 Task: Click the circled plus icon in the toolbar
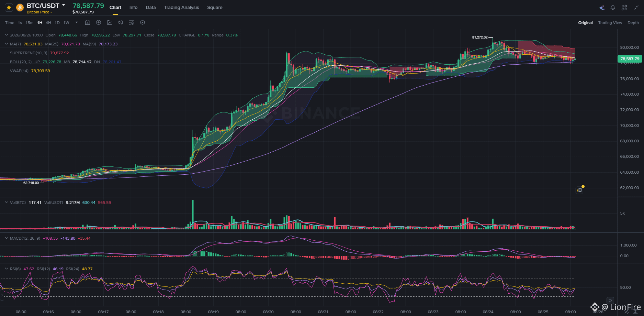point(99,23)
